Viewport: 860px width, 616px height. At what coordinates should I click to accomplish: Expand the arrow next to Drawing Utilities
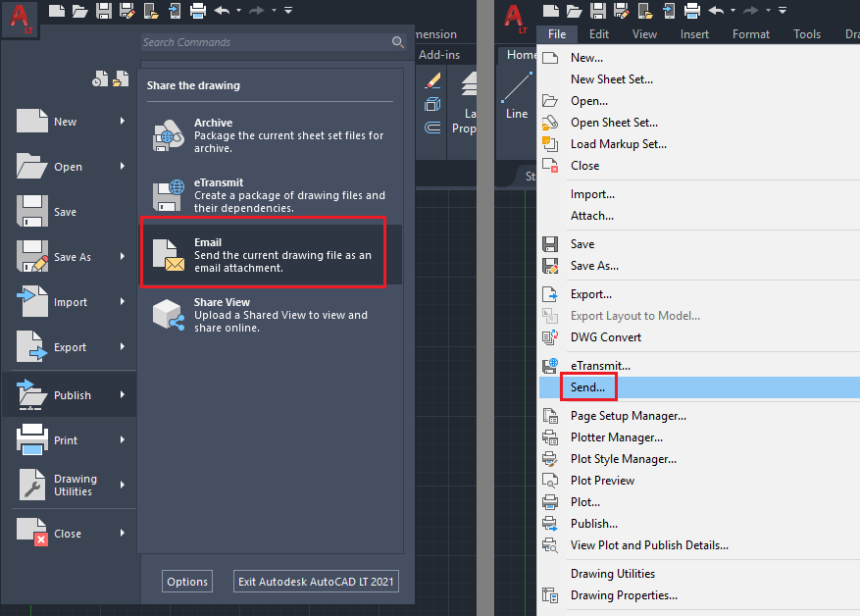click(x=123, y=485)
